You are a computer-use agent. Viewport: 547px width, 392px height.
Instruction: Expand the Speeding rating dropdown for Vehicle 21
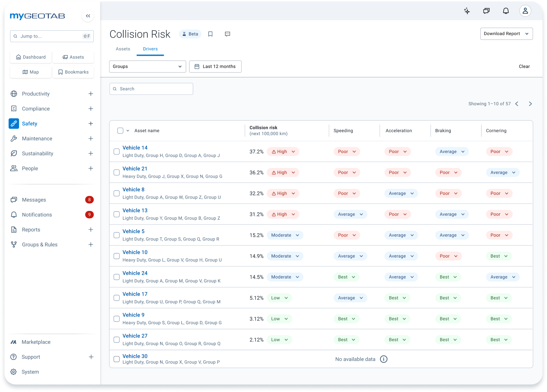click(x=346, y=172)
